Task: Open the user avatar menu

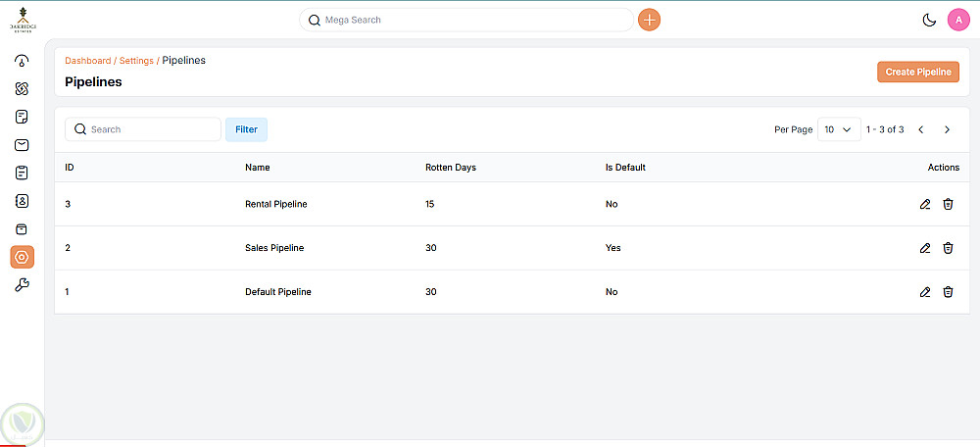Action: coord(958,20)
